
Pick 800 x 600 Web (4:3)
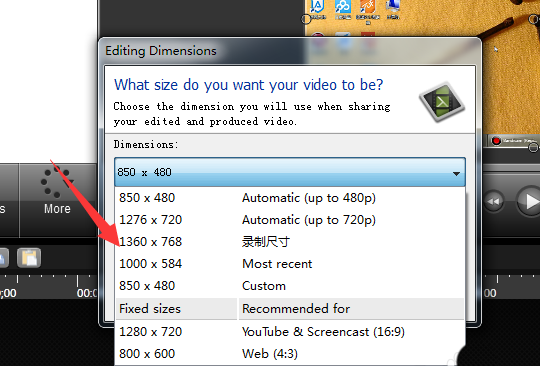[x=290, y=354]
